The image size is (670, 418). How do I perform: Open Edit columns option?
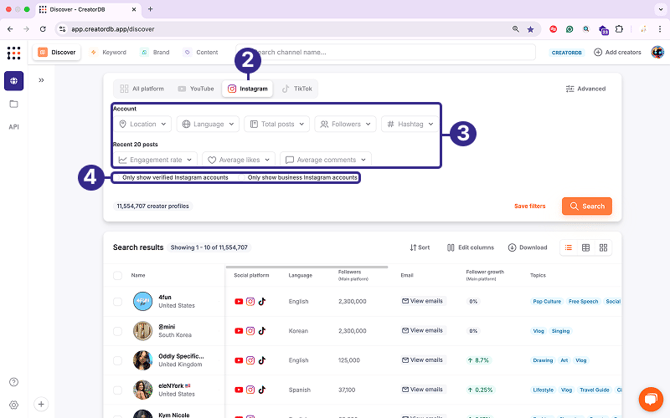click(x=470, y=247)
